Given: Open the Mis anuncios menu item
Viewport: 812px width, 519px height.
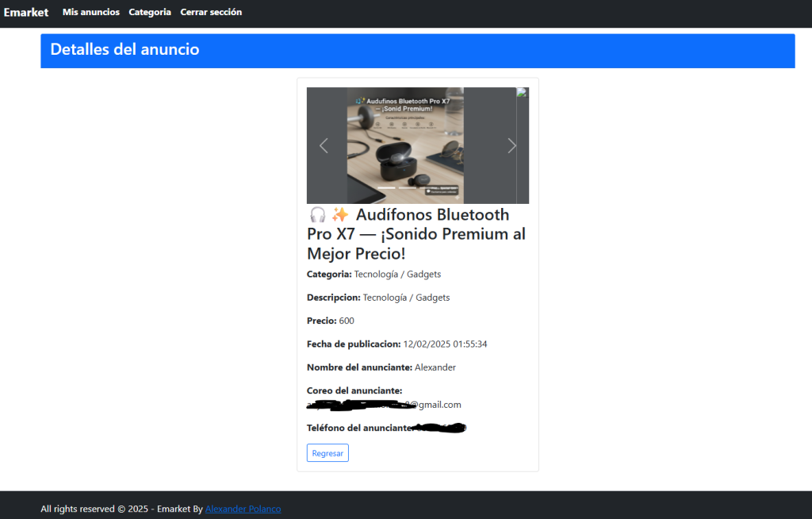Looking at the screenshot, I should [x=91, y=12].
